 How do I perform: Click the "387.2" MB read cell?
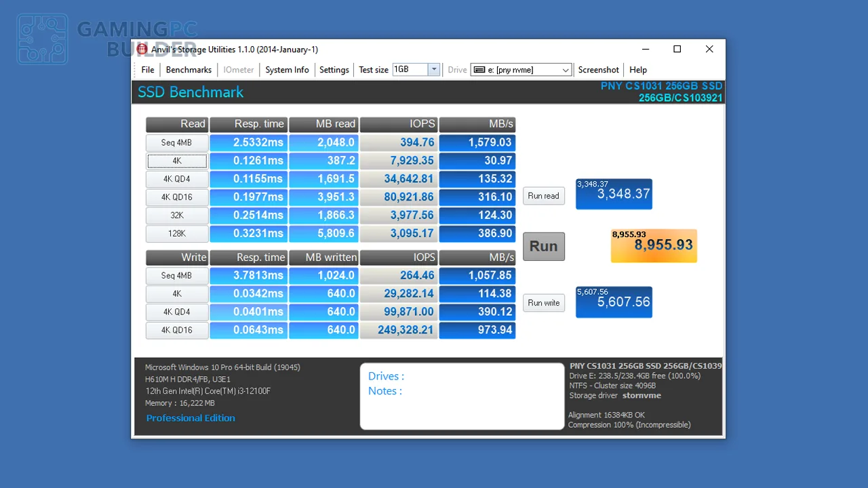[323, 161]
